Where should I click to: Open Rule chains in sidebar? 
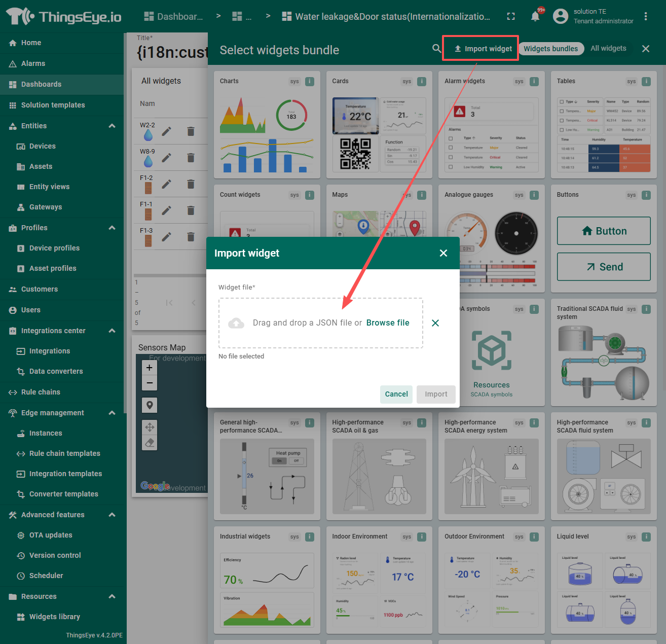coord(41,392)
